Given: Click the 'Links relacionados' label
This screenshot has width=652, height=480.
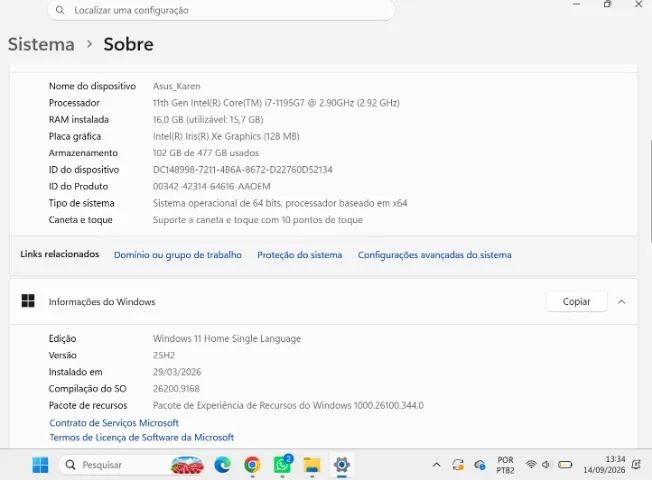Looking at the screenshot, I should [x=60, y=254].
